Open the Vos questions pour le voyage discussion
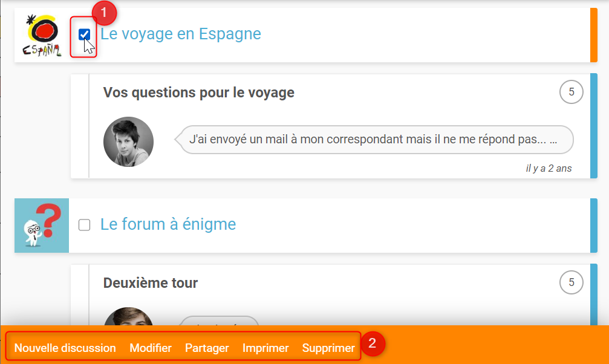Screen dimensions: 609x364 (x=199, y=93)
